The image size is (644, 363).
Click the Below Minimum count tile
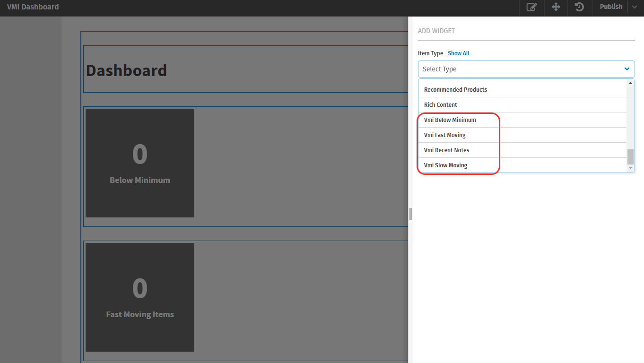pos(140,163)
